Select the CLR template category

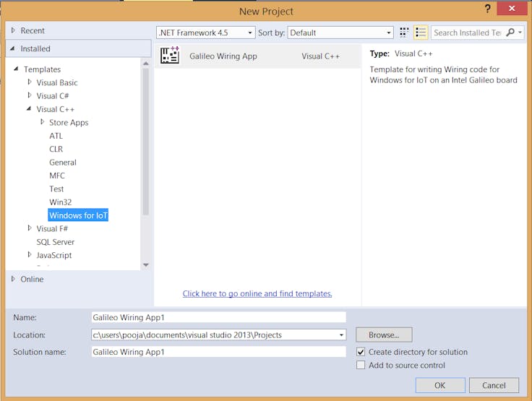click(x=56, y=149)
